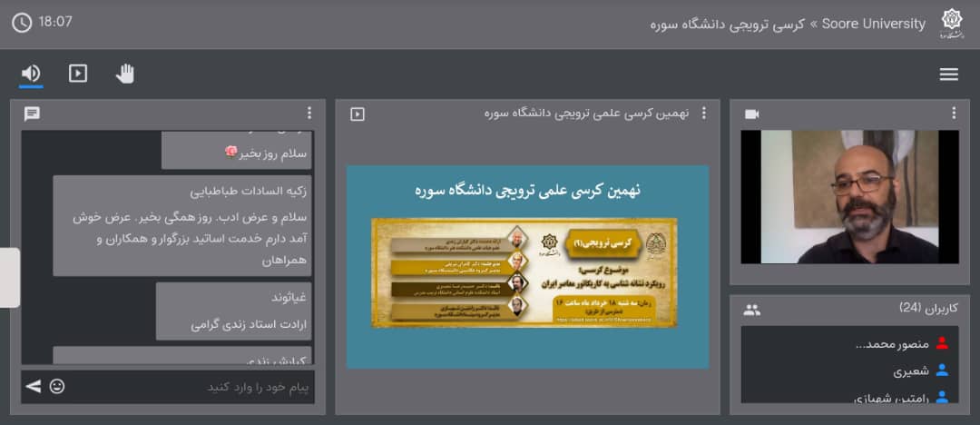Click the users group icon

click(752, 309)
